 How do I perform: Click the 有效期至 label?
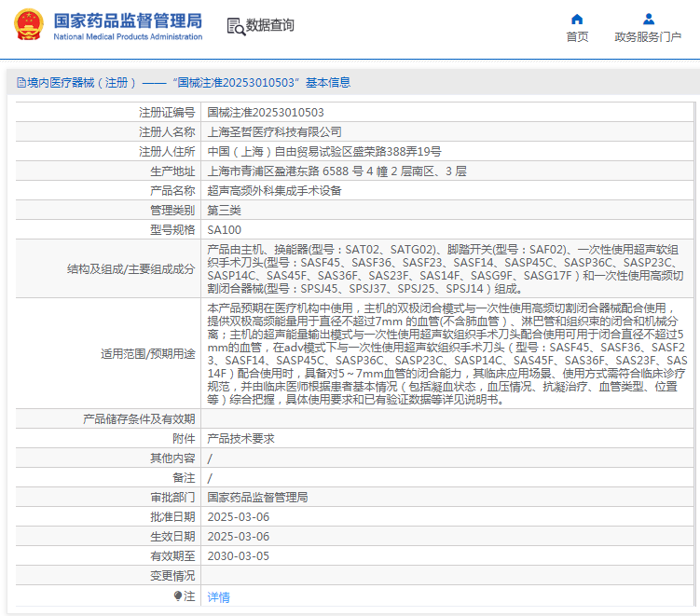click(x=172, y=556)
